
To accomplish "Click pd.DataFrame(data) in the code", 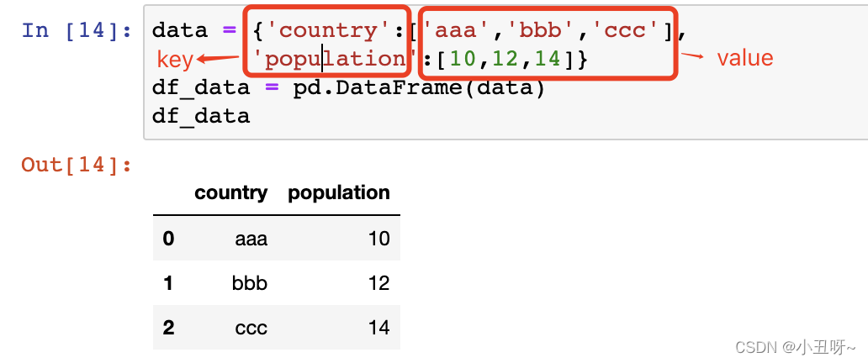I will click(420, 88).
